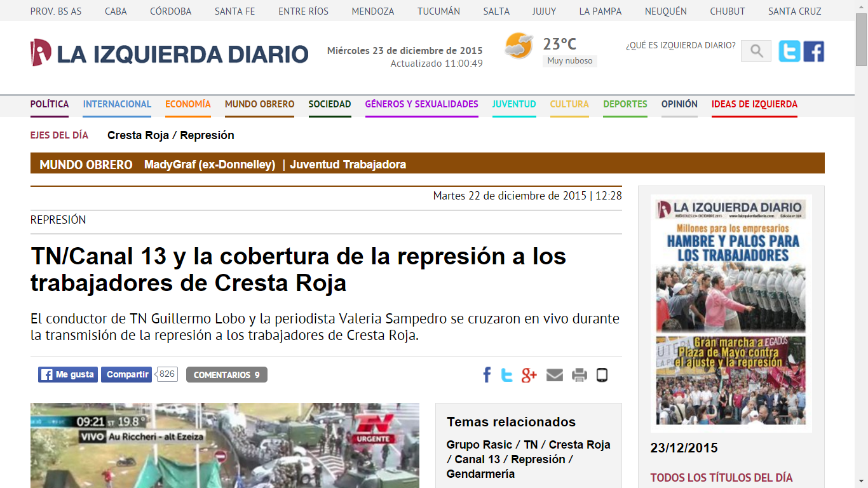
Task: Select PROV. BS AS region link
Action: click(56, 11)
